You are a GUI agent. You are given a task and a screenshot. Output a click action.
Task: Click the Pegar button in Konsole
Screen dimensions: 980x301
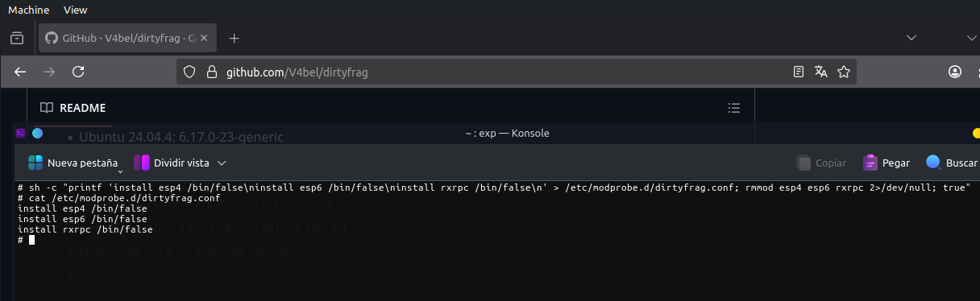[x=886, y=163]
